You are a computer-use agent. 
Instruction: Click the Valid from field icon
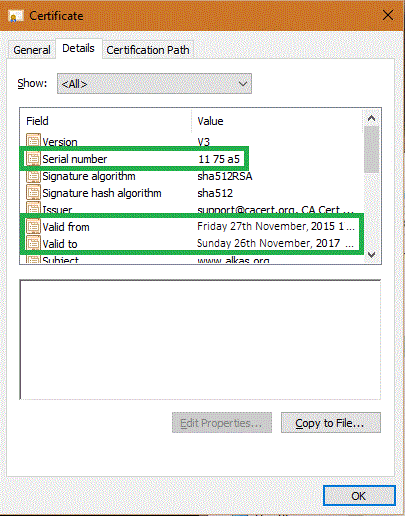pyautogui.click(x=33, y=227)
